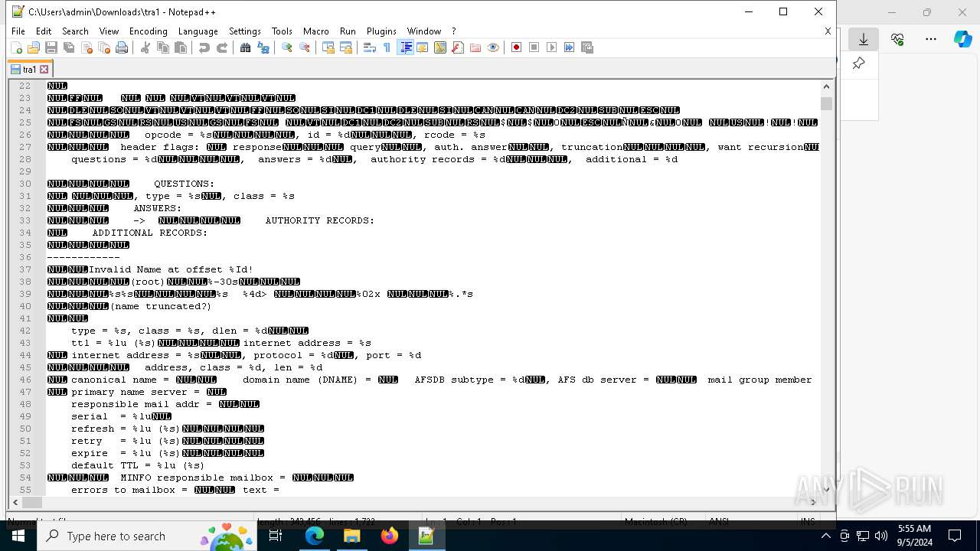The width and height of the screenshot is (980, 551).
Task: Open the Edit menu
Action: point(44,31)
